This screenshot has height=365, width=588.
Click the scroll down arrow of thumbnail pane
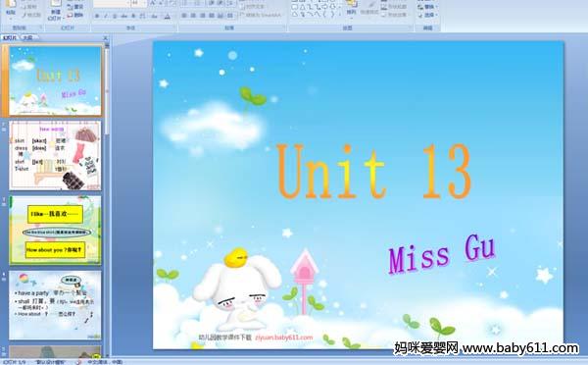coord(107,354)
